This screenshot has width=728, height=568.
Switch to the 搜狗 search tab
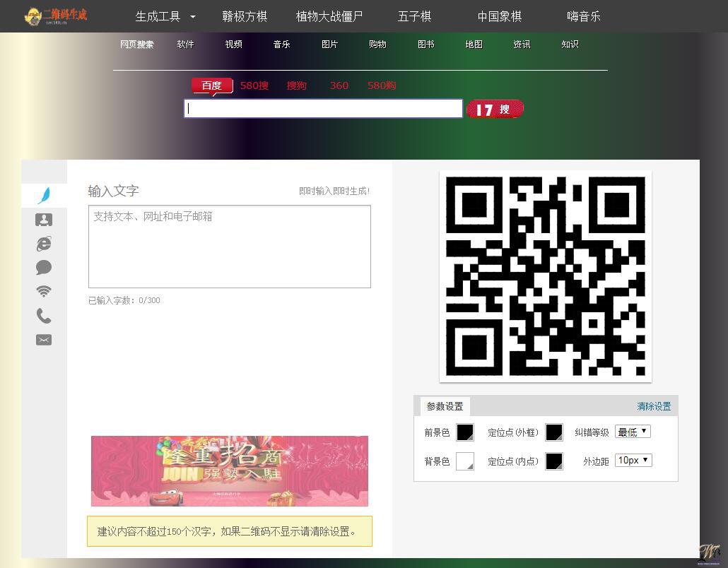tap(297, 85)
